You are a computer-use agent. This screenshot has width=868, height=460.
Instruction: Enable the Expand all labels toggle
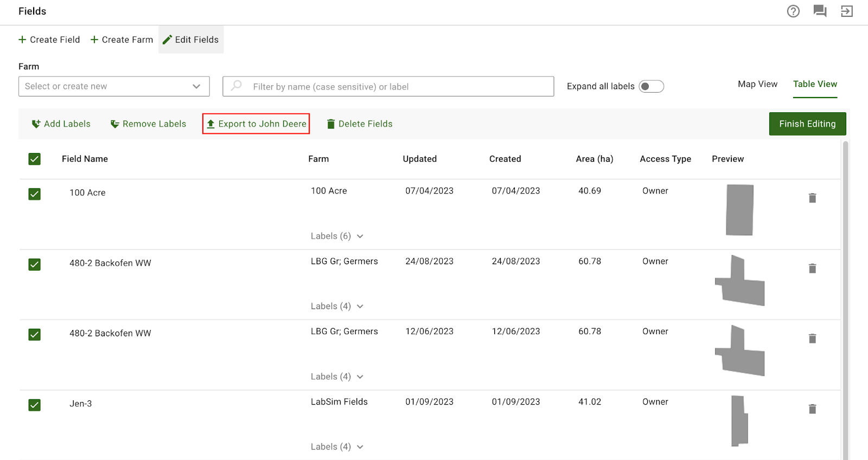[651, 87]
